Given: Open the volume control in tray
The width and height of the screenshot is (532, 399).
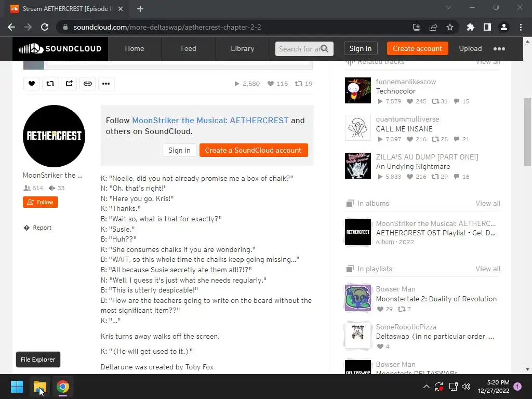Looking at the screenshot, I should tap(466, 387).
